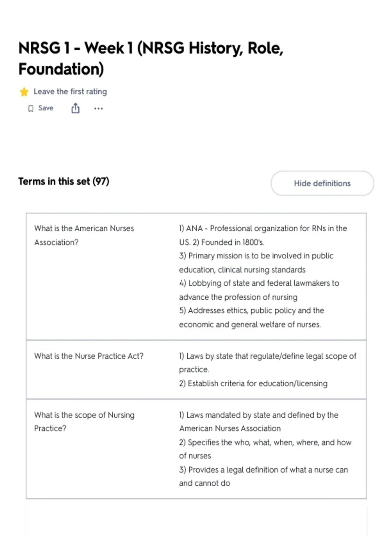Open the share icon

(x=75, y=108)
